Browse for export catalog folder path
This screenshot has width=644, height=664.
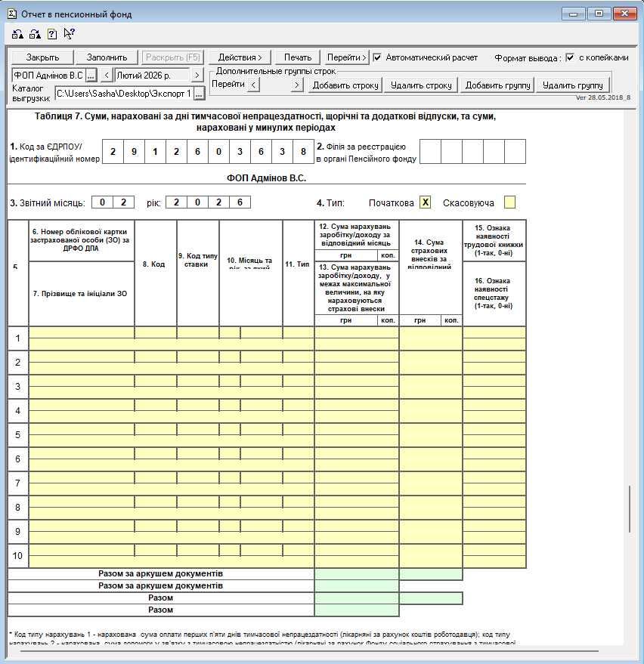click(x=199, y=93)
